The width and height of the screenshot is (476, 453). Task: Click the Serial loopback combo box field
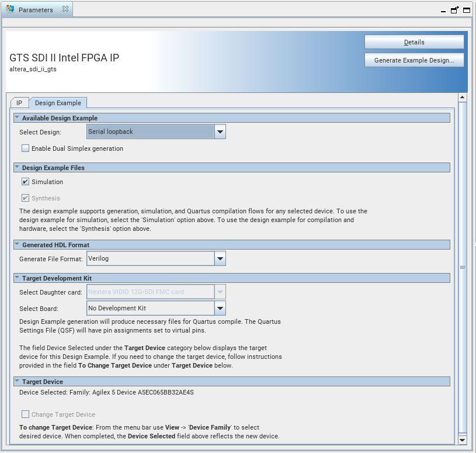click(x=151, y=132)
